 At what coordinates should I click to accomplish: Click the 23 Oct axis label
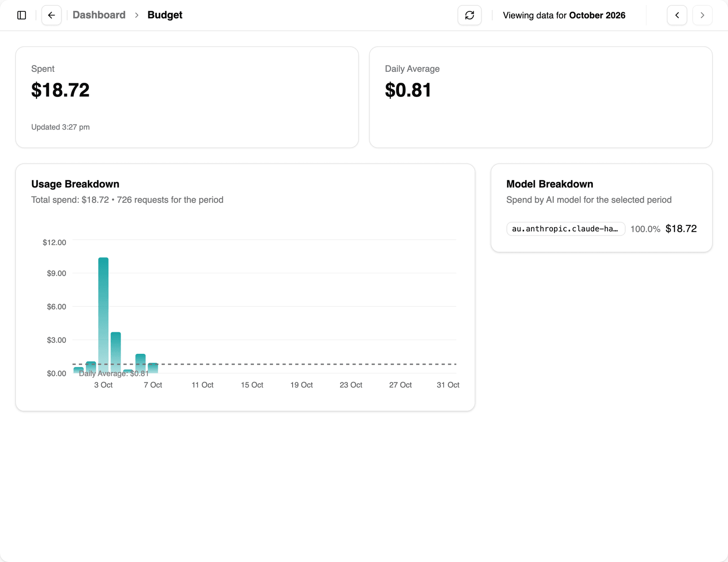pyautogui.click(x=351, y=385)
